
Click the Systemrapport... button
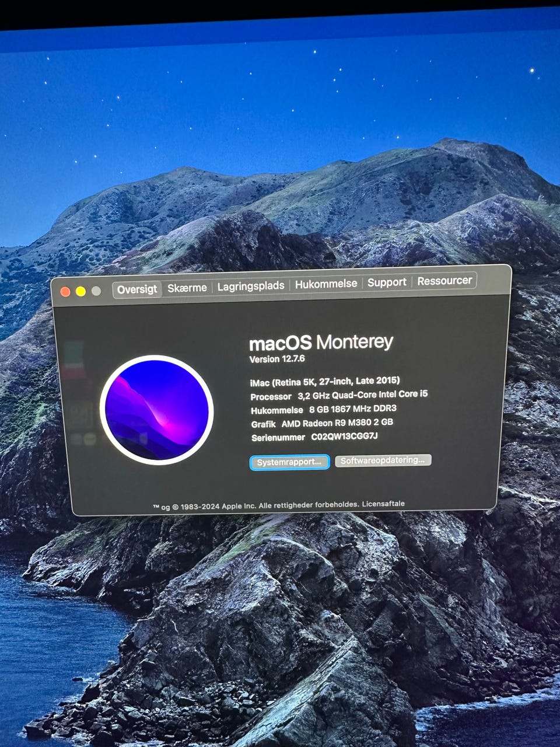pyautogui.click(x=289, y=462)
